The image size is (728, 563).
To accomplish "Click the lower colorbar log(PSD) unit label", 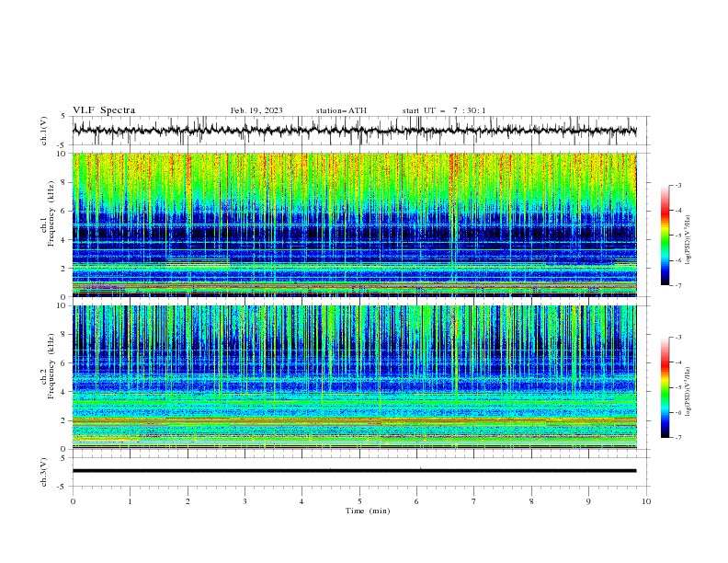I will pos(688,392).
